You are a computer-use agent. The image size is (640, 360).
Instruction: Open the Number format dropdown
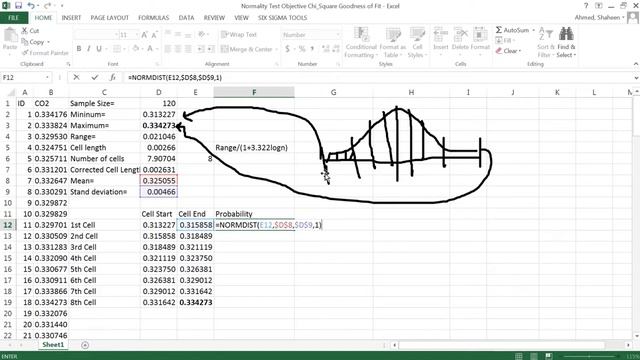coord(338,35)
